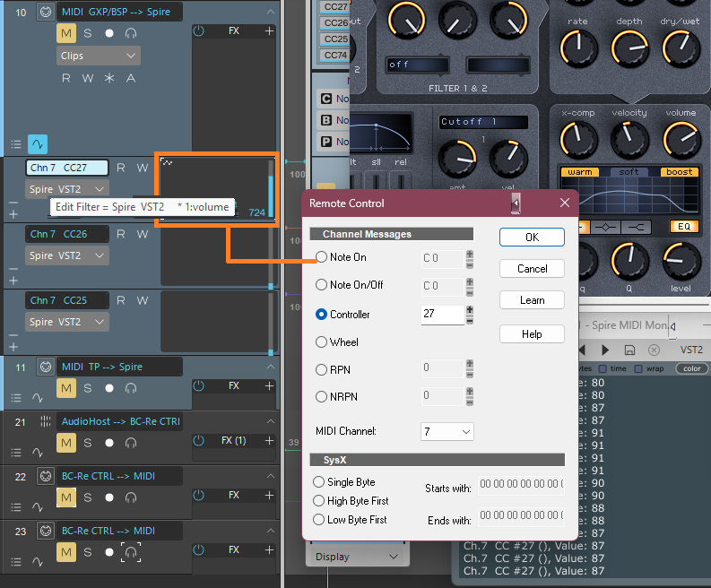The width and height of the screenshot is (711, 588).
Task: Select the Chn 7 CC25 lane name field
Action: pos(67,300)
